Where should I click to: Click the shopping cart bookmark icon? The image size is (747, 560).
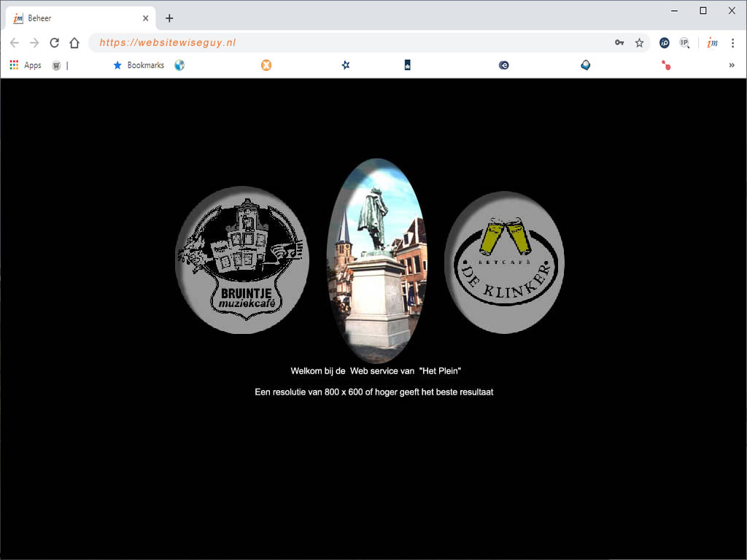point(56,65)
